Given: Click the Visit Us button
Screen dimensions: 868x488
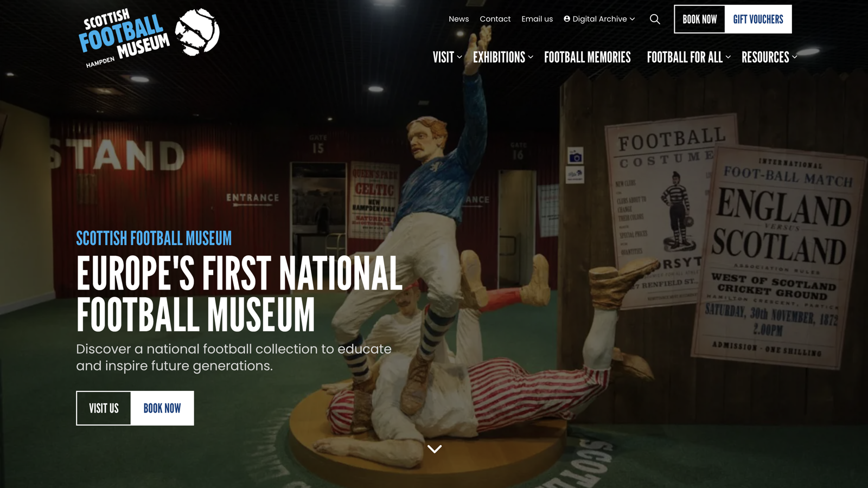Looking at the screenshot, I should click(104, 408).
